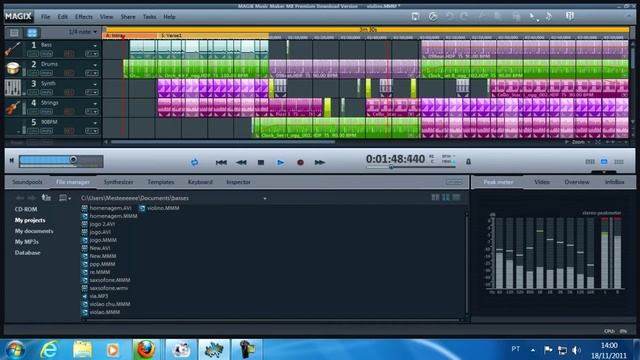
Task: Go up one folder in file manager
Action: coord(46,198)
